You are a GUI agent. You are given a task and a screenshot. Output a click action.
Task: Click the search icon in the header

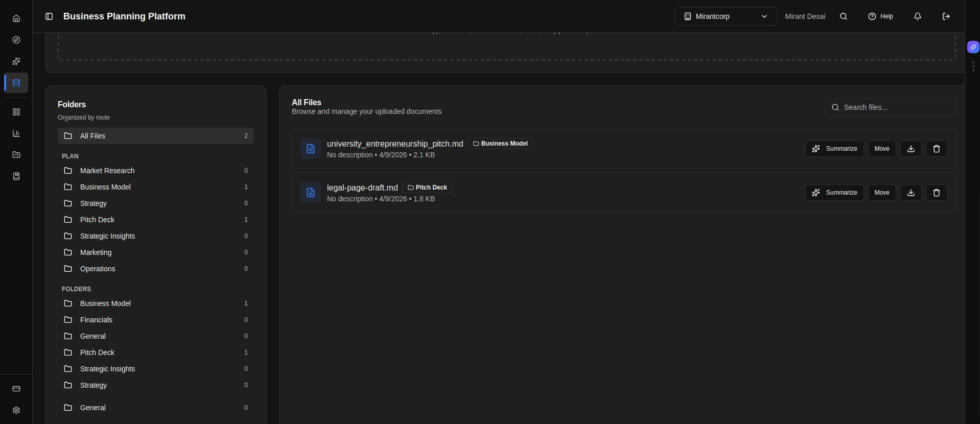[x=844, y=16]
